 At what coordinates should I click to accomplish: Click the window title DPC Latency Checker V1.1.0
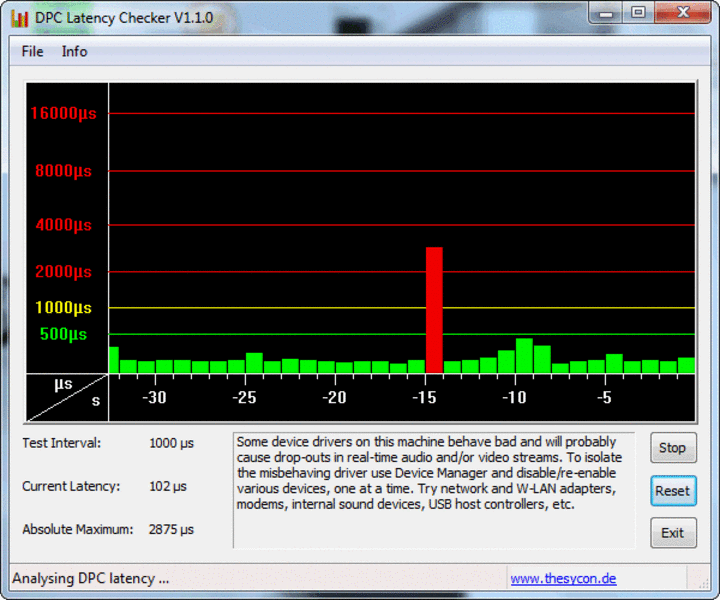click(x=124, y=18)
